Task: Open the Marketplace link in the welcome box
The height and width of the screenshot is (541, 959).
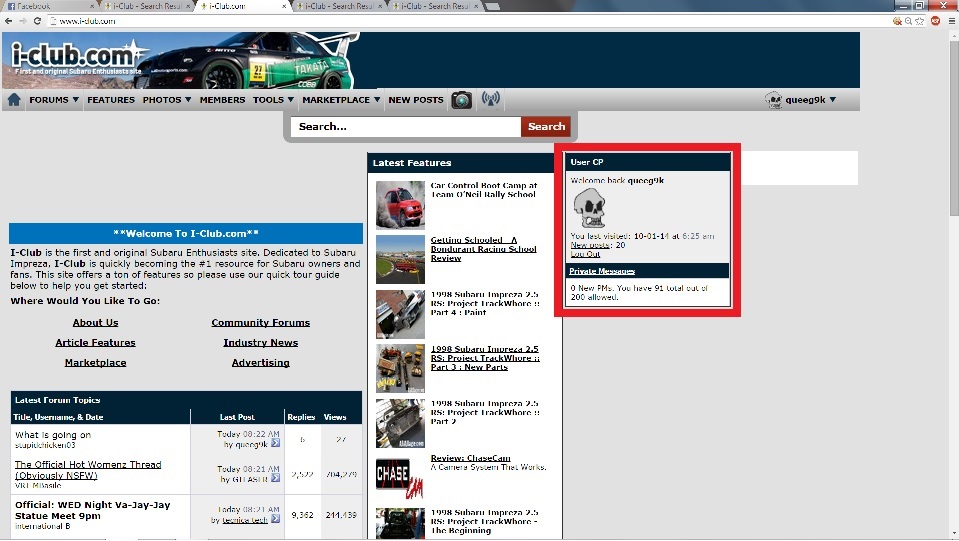Action: (95, 363)
